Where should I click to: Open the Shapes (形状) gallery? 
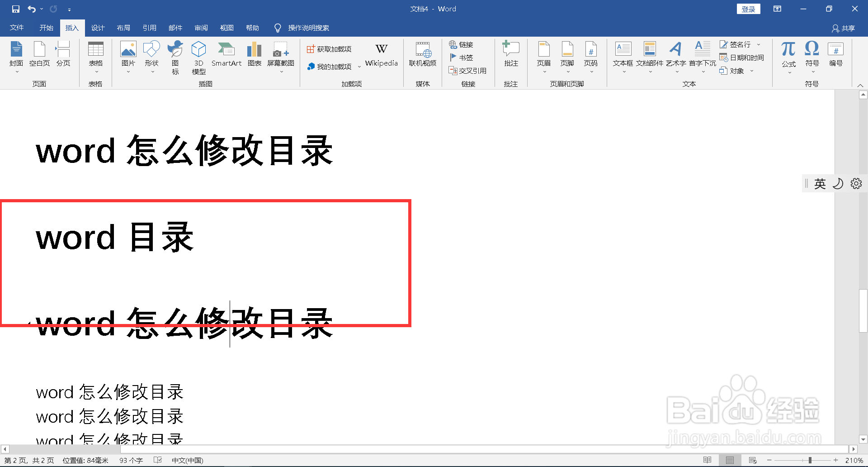click(151, 57)
